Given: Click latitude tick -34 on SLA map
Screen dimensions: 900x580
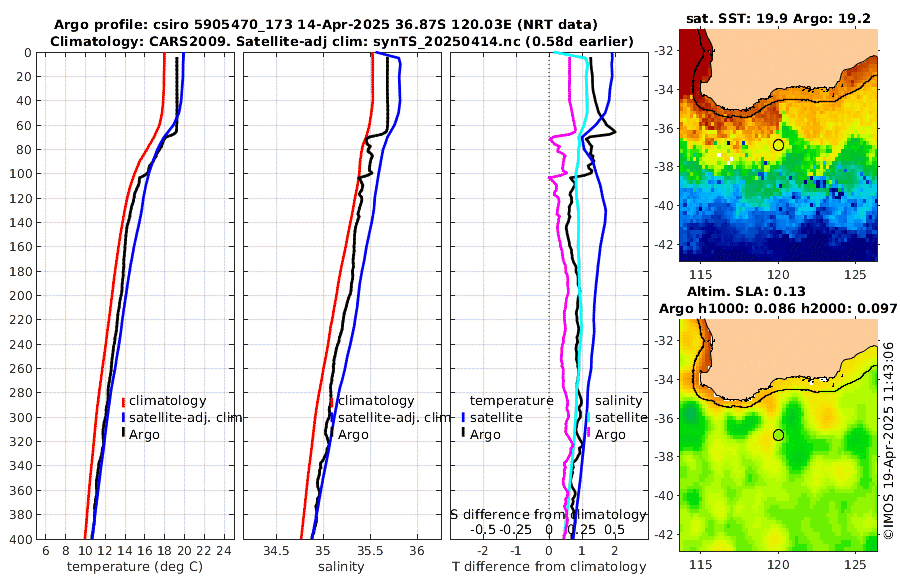Looking at the screenshot, I should [665, 380].
